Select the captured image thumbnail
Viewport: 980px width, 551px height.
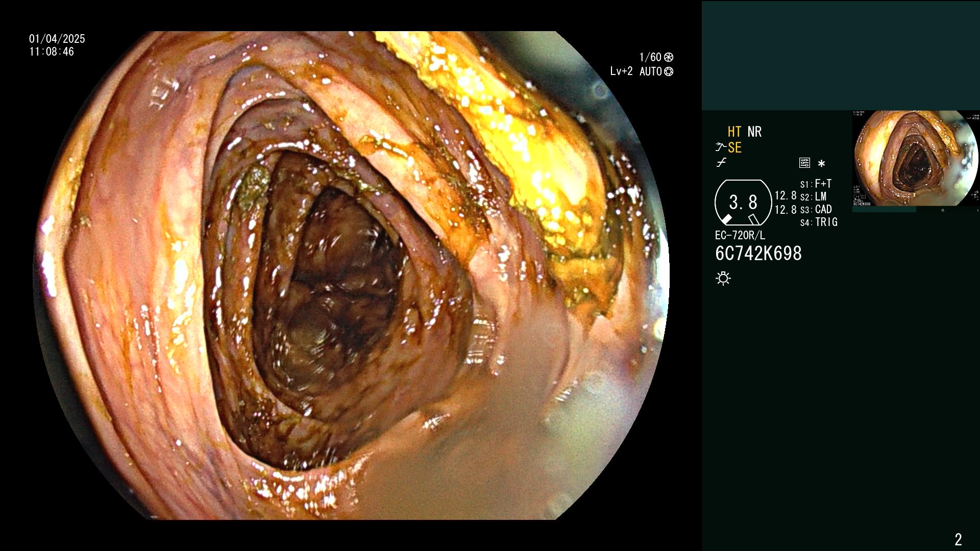[916, 158]
